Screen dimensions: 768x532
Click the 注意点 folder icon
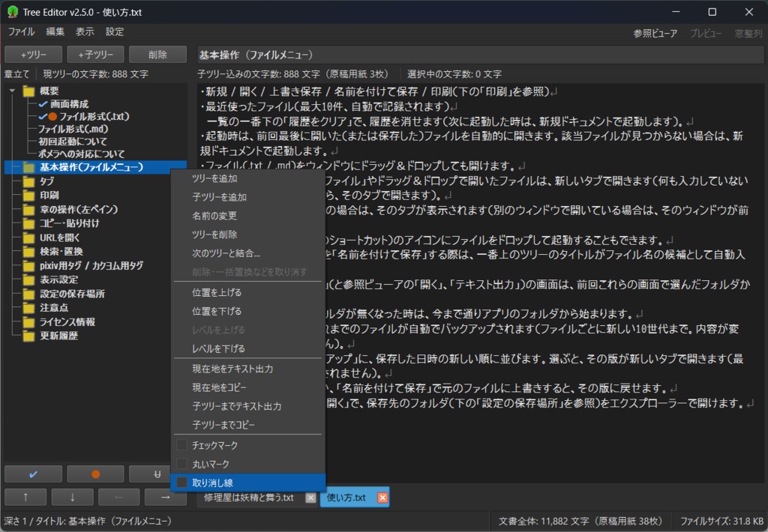pos(29,308)
